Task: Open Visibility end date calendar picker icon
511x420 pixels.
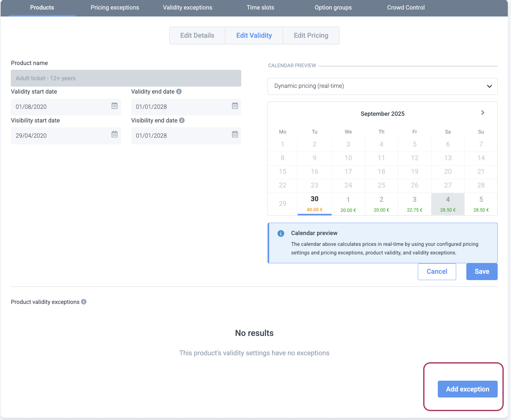Action: 235,135
